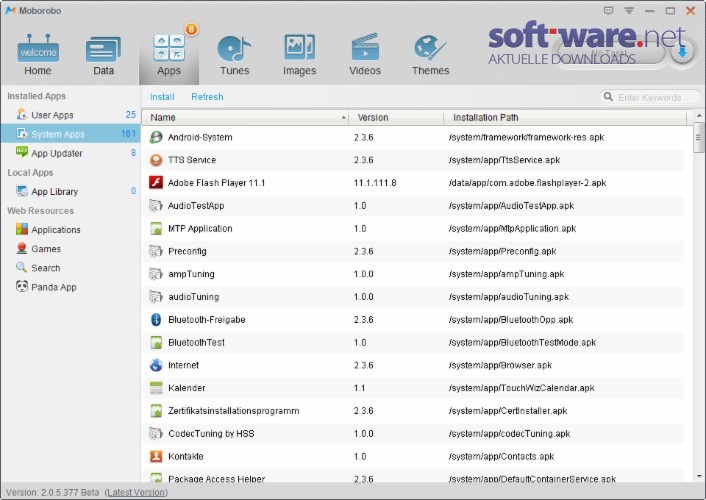This screenshot has width=706, height=500.
Task: Click the Preconfig app icon
Action: (156, 251)
